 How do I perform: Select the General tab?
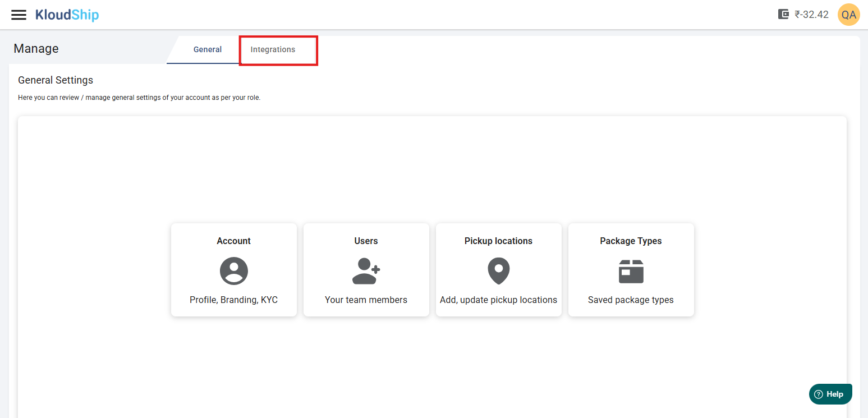[208, 50]
